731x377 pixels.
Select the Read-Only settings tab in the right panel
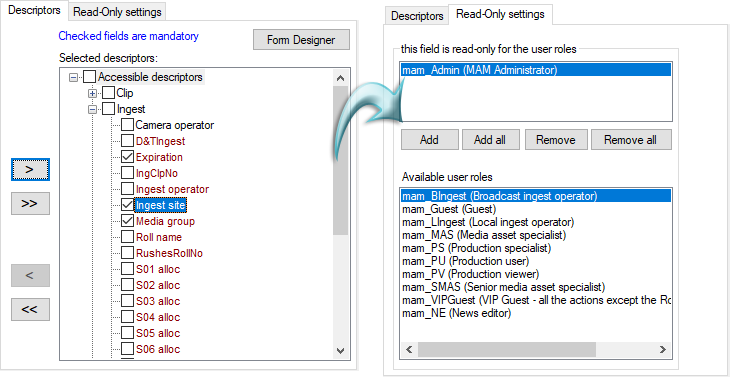point(500,14)
